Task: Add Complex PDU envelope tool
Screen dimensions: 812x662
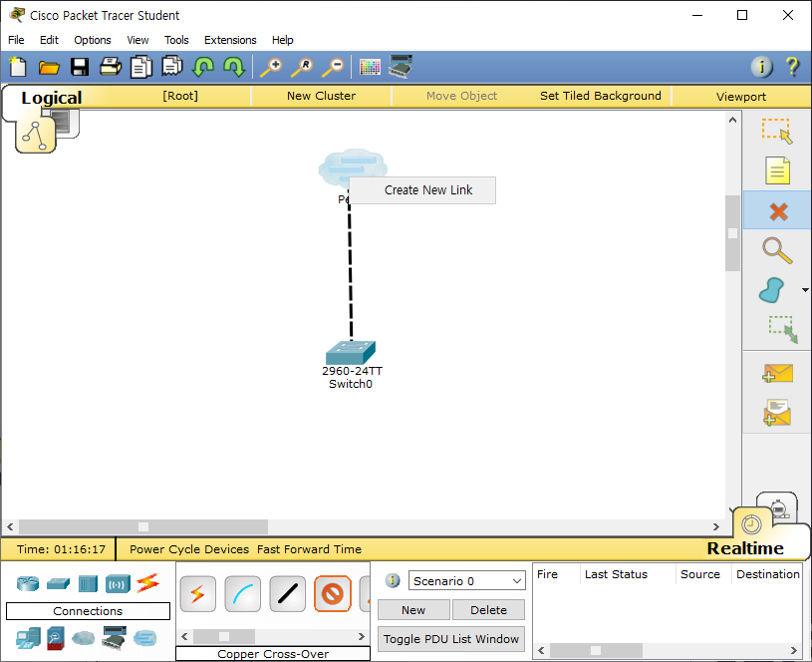Action: pyautogui.click(x=777, y=413)
